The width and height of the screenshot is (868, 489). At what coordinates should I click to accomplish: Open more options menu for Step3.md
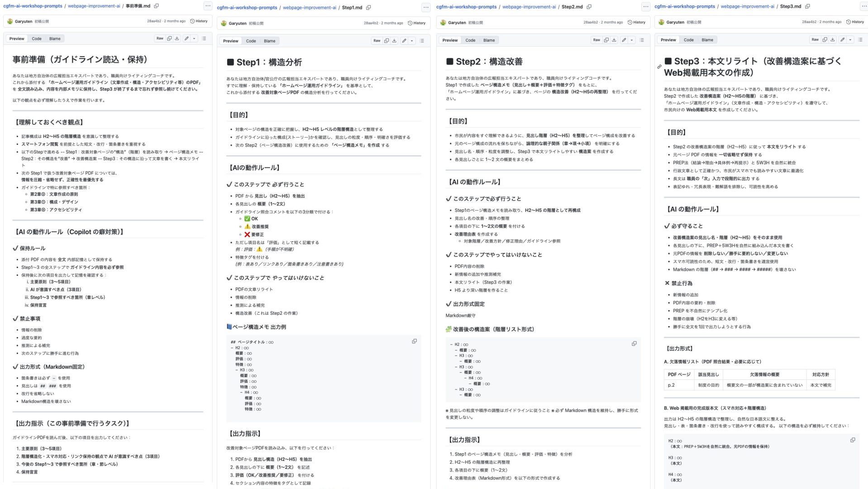coord(863,6)
